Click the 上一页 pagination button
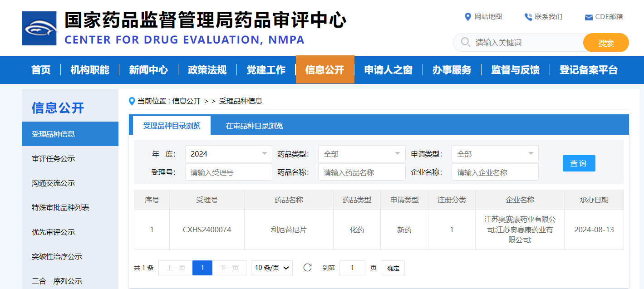Viewport: 644px width, 289px height. (176, 268)
